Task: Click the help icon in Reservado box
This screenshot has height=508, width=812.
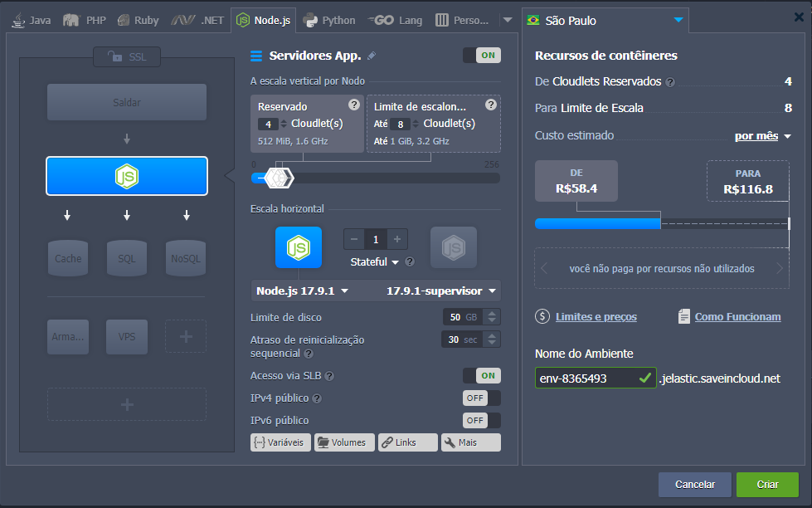Action: coord(354,105)
